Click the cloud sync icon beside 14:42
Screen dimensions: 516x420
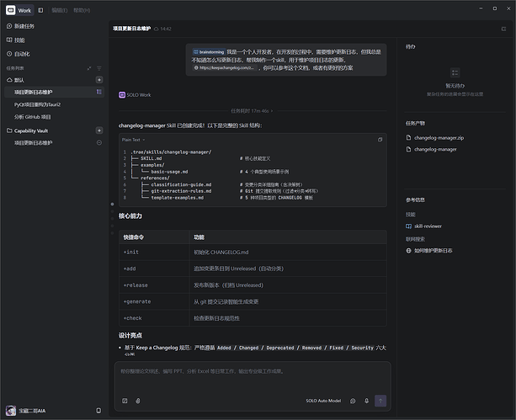[x=157, y=29]
